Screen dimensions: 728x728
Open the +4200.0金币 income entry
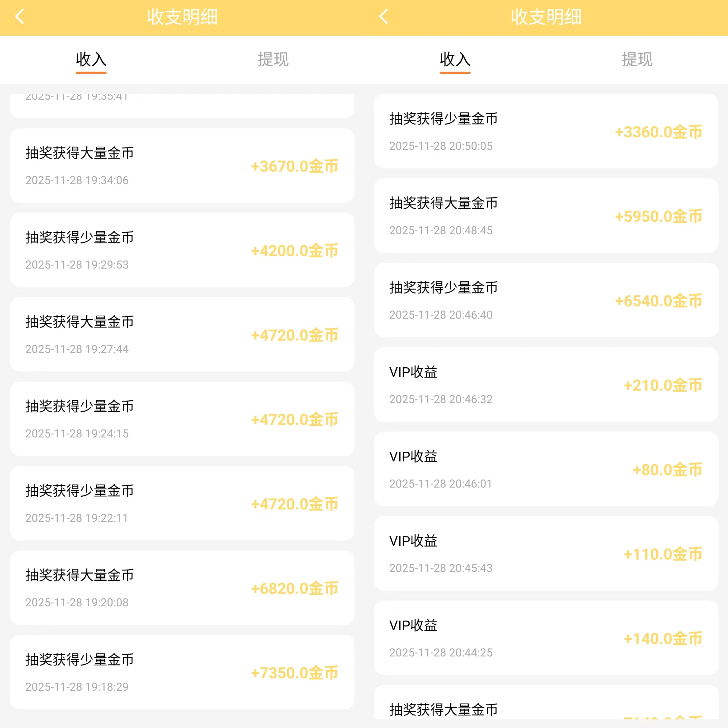tap(182, 250)
